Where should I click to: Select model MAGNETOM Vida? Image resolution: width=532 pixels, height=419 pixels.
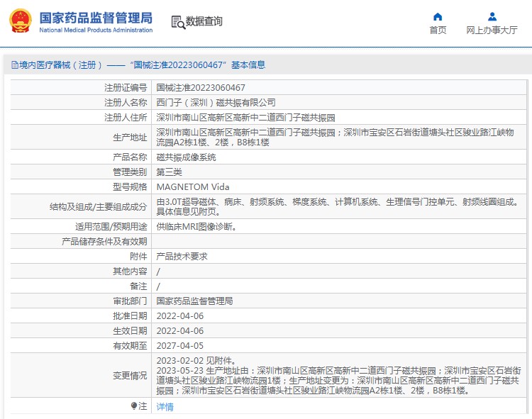[193, 187]
